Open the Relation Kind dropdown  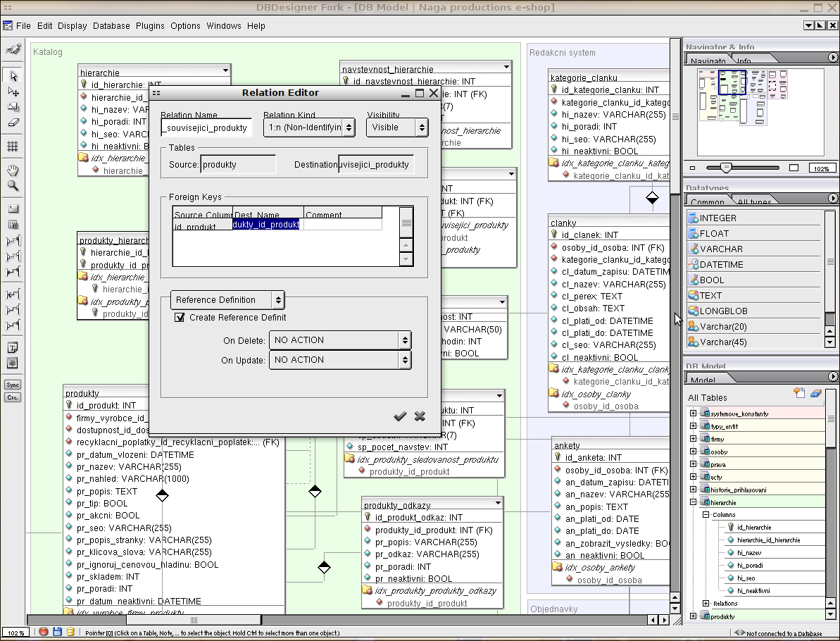pyautogui.click(x=309, y=127)
